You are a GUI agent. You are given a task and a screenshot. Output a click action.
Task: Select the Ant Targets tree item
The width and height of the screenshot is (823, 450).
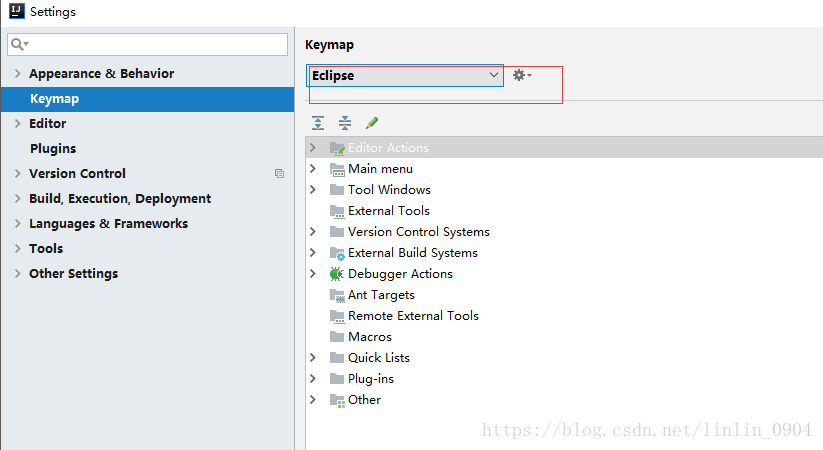click(381, 295)
